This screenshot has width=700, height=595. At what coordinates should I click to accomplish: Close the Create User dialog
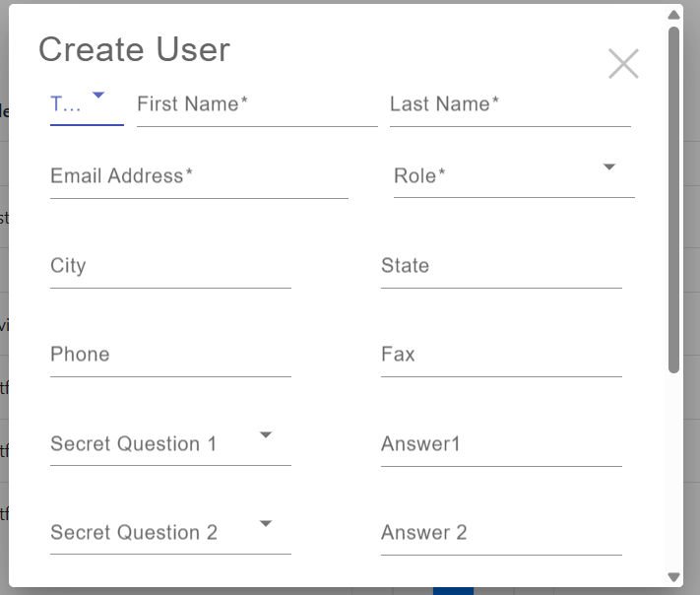[623, 64]
